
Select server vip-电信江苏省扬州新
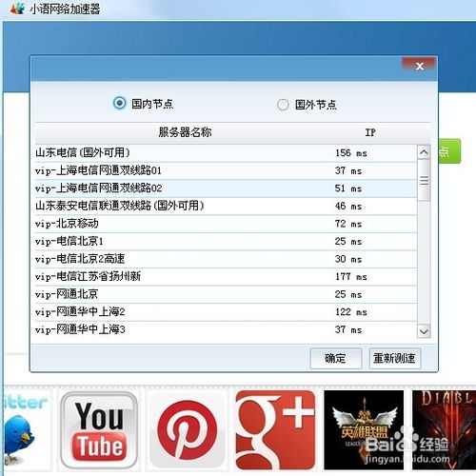226,277
